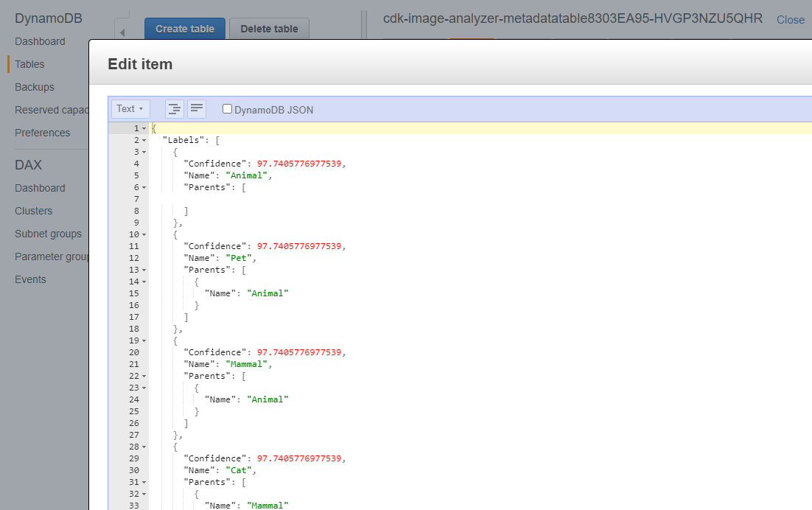Click the "Mammal" parent value on line 33
This screenshot has width=812, height=510.
click(x=267, y=506)
